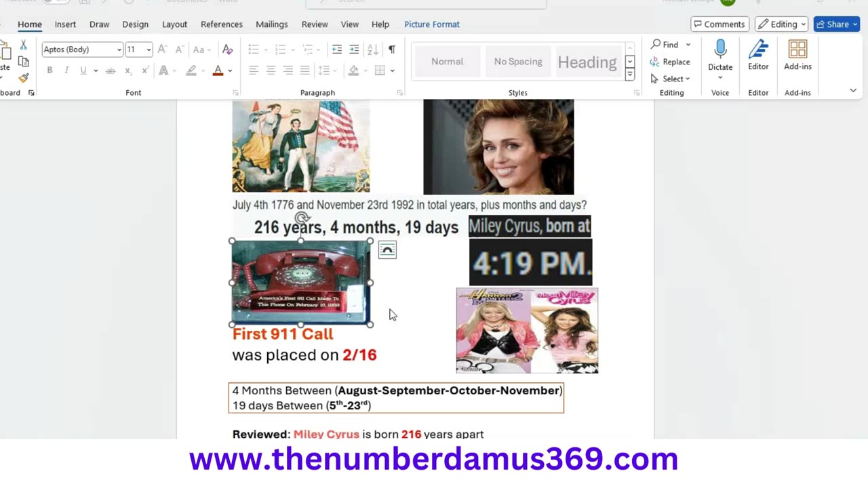Toggle italic formatting
This screenshot has height=488, width=868.
coord(66,70)
